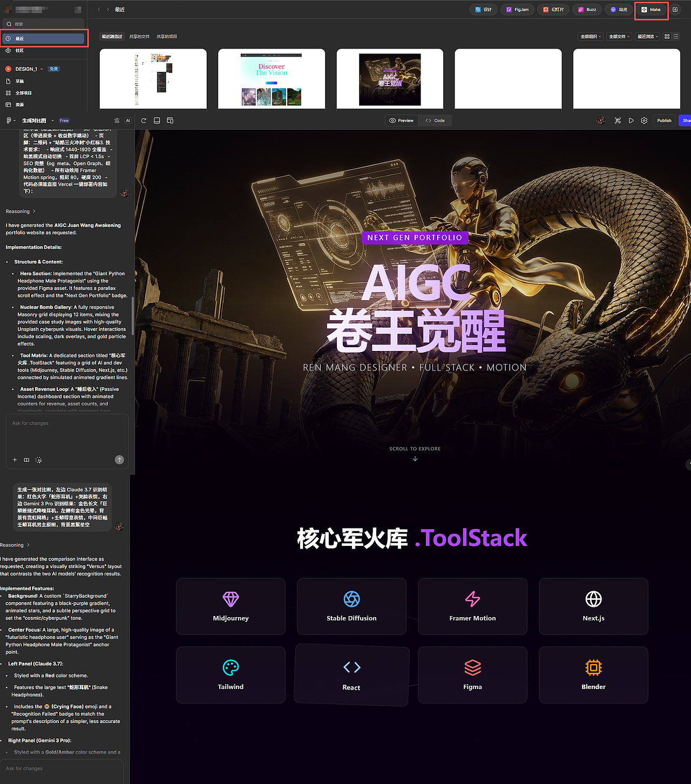691x784 pixels.
Task: Click the NEXT GEN PORTFOLIO badge
Action: point(415,238)
